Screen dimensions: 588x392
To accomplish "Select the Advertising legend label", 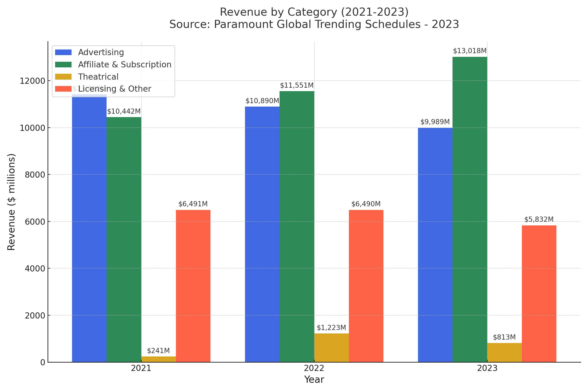I will click(101, 52).
